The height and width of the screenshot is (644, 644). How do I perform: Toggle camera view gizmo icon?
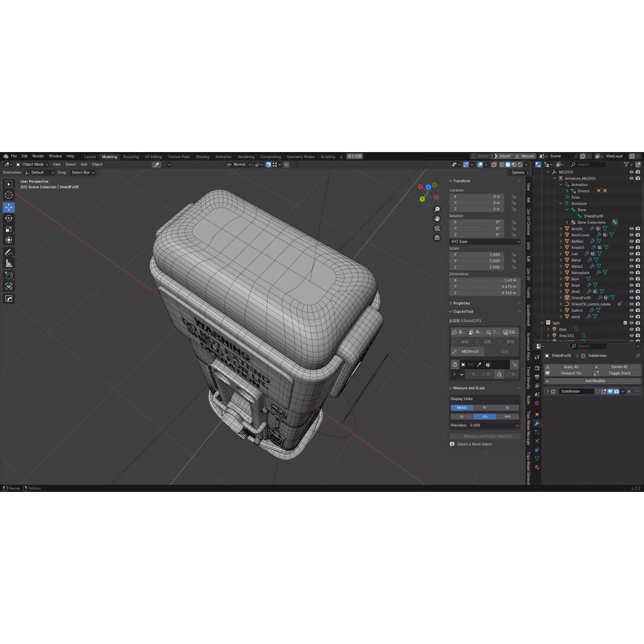437,228
